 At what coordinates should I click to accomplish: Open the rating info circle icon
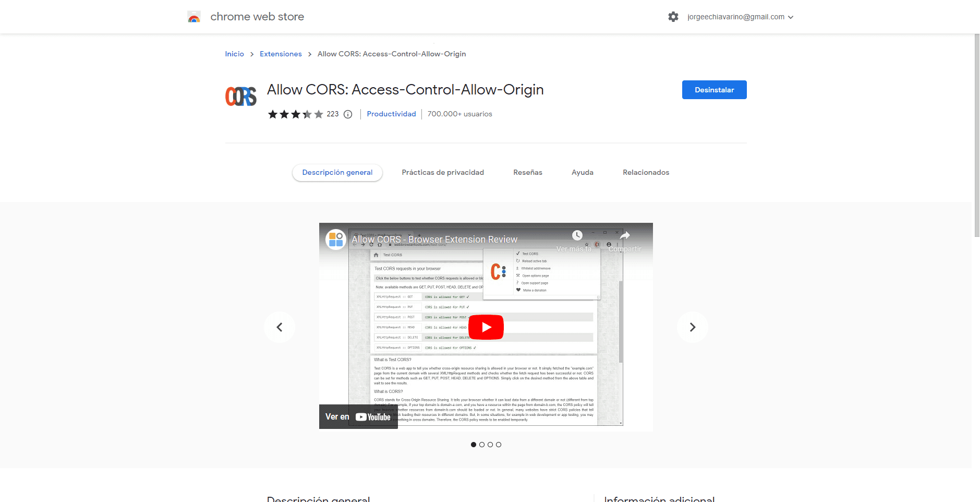(x=348, y=114)
